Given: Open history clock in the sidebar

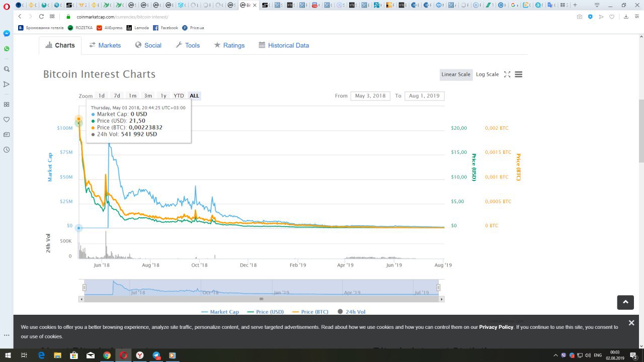Looking at the screenshot, I should [7, 150].
